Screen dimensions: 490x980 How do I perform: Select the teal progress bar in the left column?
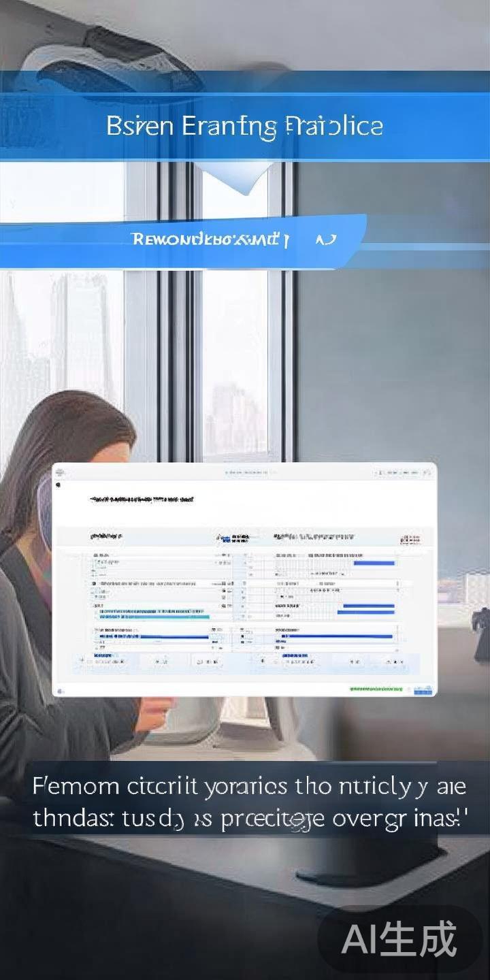pyautogui.click(x=154, y=617)
